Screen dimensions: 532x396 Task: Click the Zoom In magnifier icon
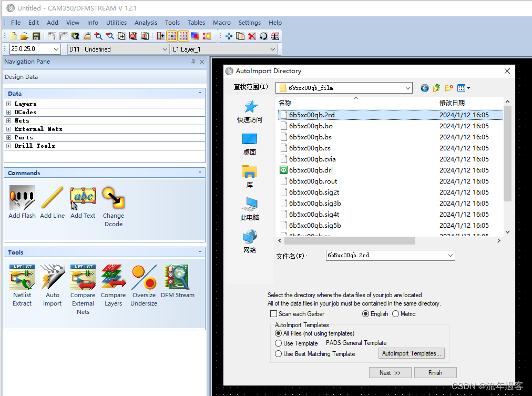pyautogui.click(x=98, y=36)
